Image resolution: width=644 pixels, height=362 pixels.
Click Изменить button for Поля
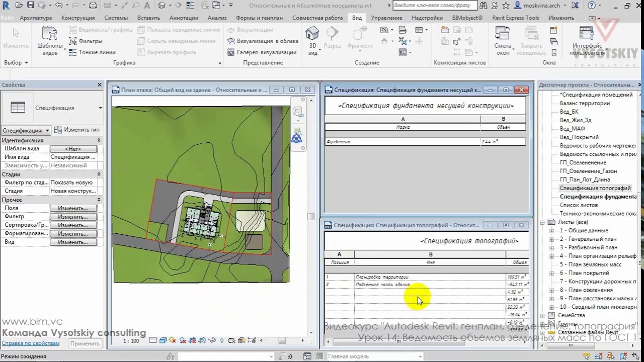click(x=73, y=208)
